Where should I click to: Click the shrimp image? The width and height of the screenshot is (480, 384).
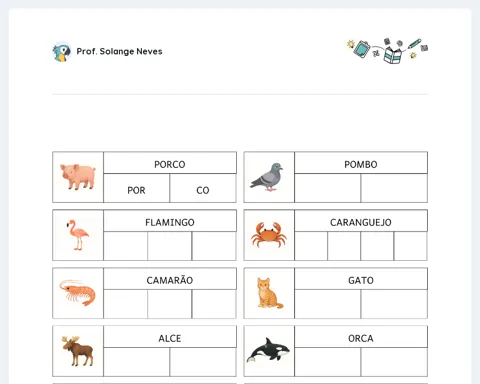[78, 293]
